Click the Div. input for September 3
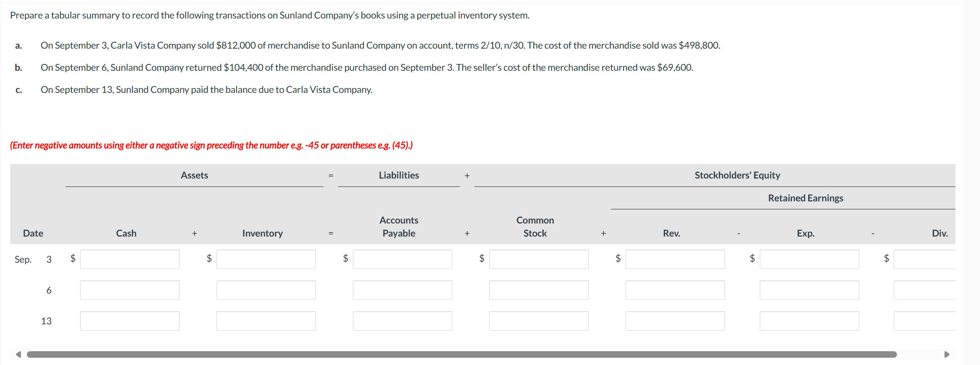This screenshot has width=980, height=365. 936,259
